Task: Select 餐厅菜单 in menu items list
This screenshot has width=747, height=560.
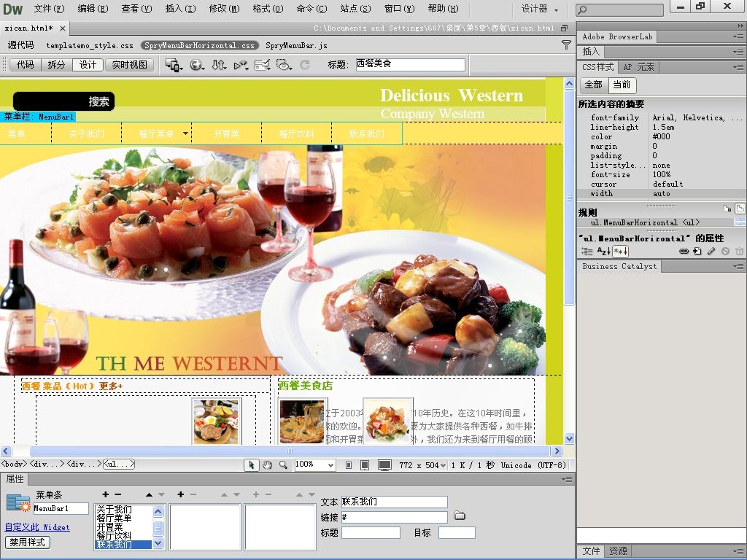Action: coord(114,518)
